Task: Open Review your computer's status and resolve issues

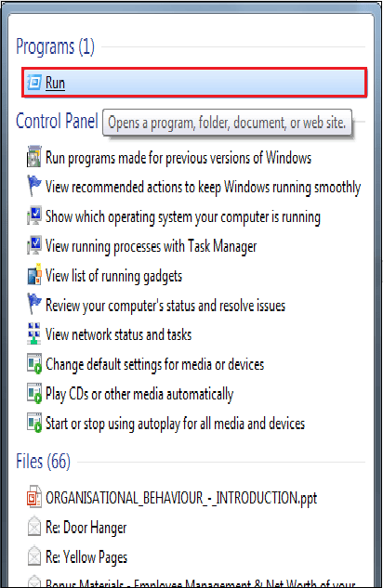Action: (165, 306)
